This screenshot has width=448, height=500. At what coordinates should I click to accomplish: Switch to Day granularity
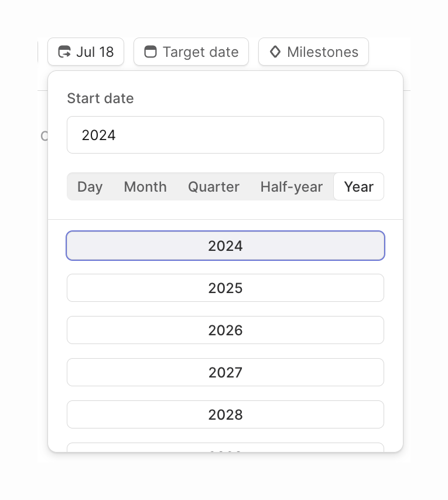click(x=90, y=186)
